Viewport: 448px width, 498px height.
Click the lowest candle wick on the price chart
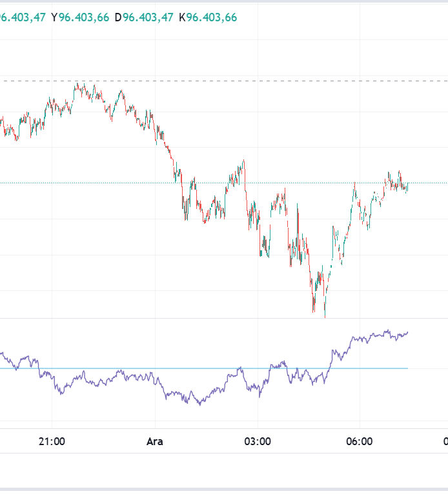point(325,315)
